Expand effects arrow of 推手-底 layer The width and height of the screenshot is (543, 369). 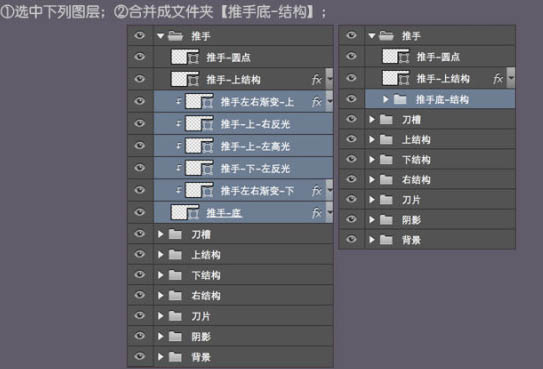329,211
